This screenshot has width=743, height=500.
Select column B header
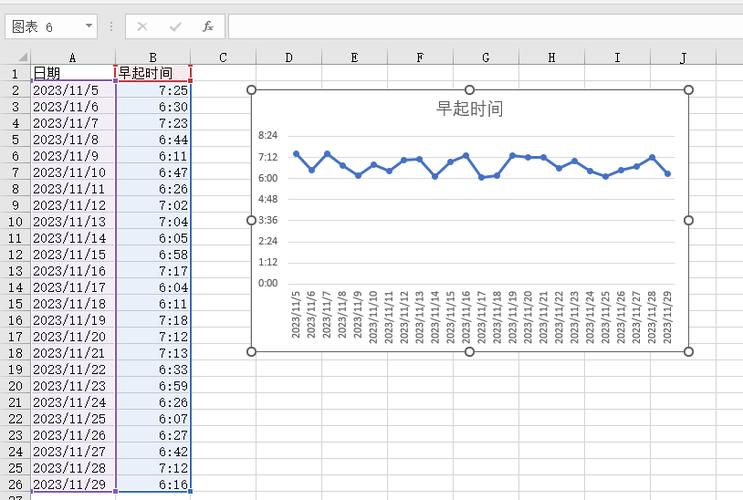pyautogui.click(x=153, y=58)
